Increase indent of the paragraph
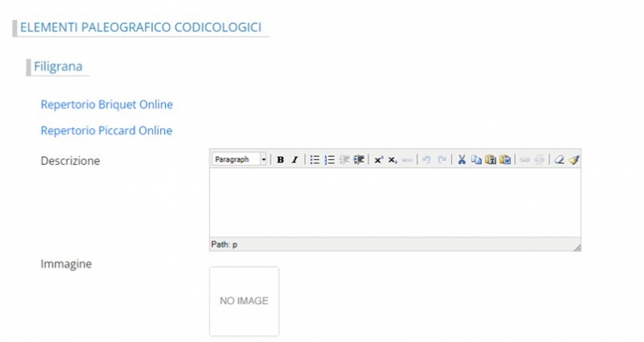This screenshot has height=342, width=644. 358,160
